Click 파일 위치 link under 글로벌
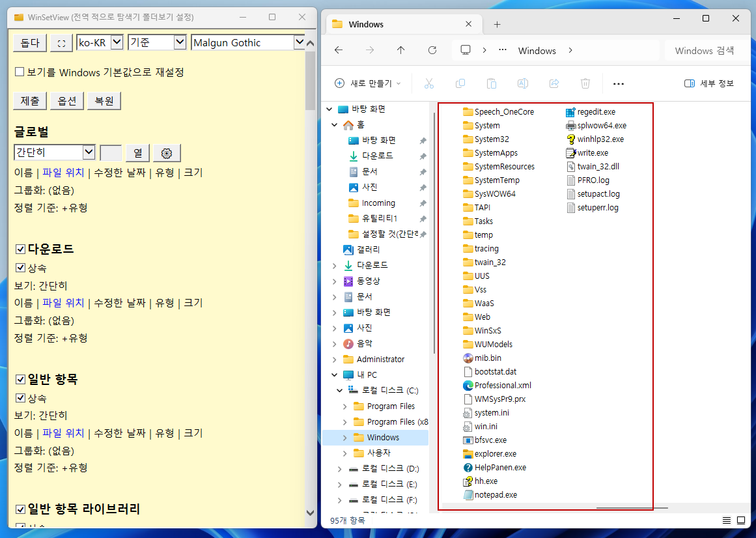Image resolution: width=756 pixels, height=538 pixels. coord(63,172)
